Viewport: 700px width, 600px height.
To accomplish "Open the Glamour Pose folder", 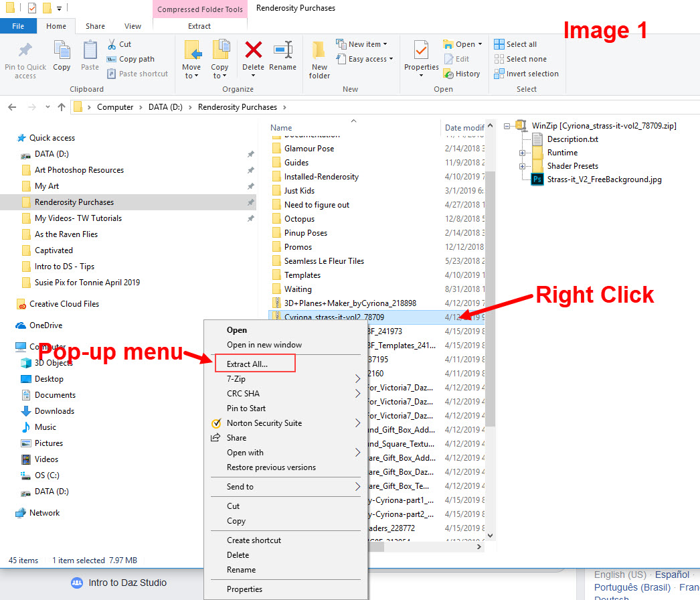I will click(x=309, y=149).
